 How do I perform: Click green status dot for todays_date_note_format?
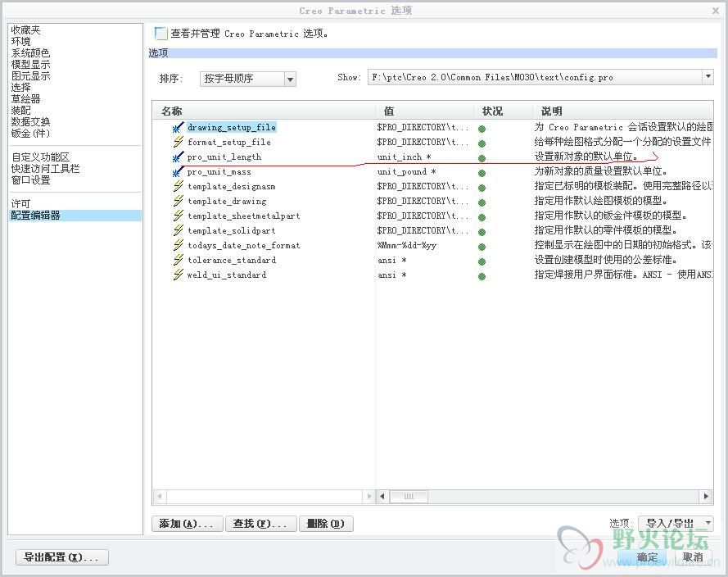pyautogui.click(x=482, y=247)
